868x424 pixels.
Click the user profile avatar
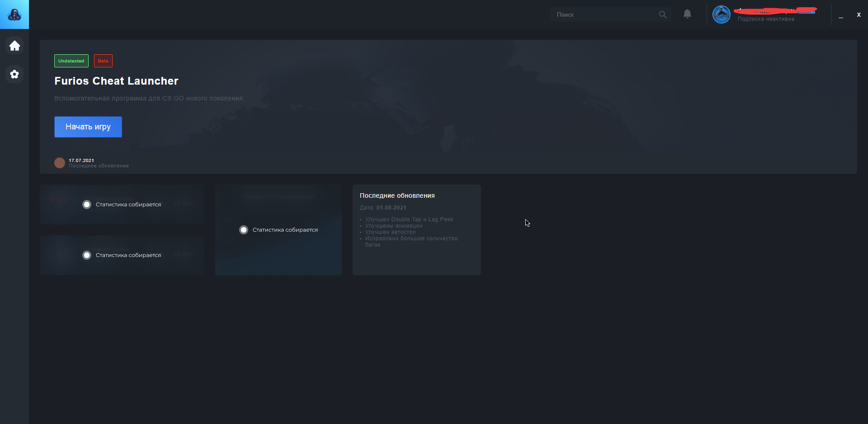pyautogui.click(x=721, y=14)
